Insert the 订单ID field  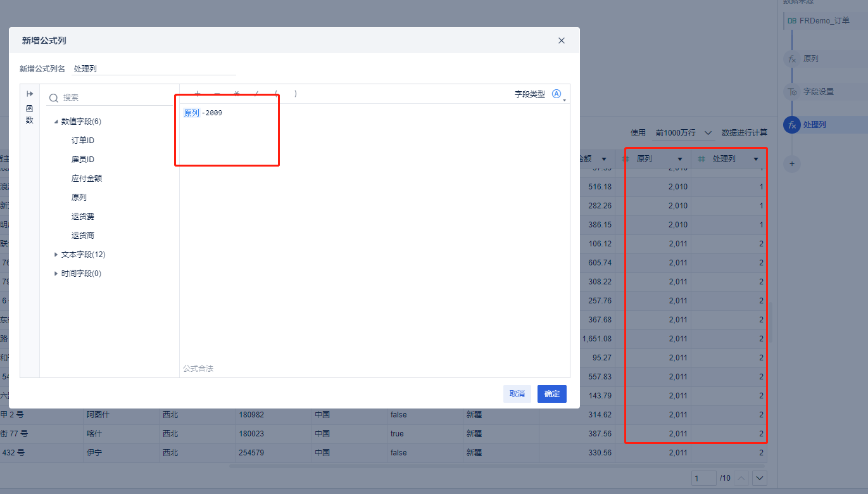pyautogui.click(x=83, y=141)
